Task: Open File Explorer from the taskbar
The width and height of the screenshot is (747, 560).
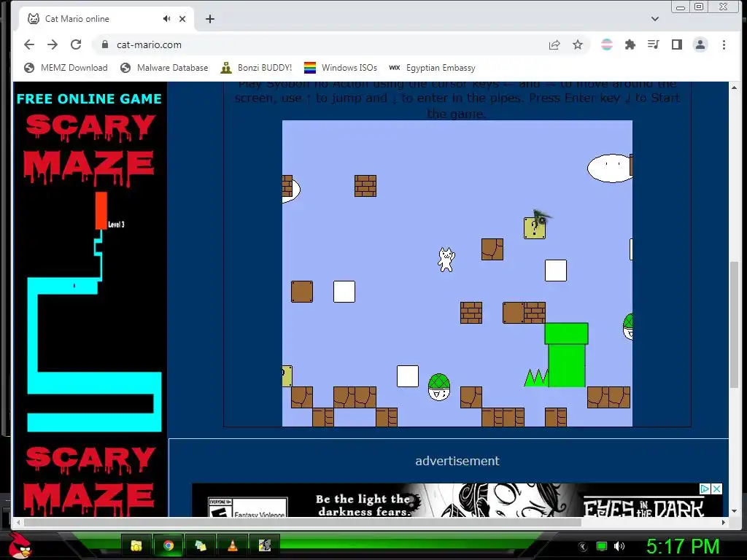Action: tap(136, 545)
